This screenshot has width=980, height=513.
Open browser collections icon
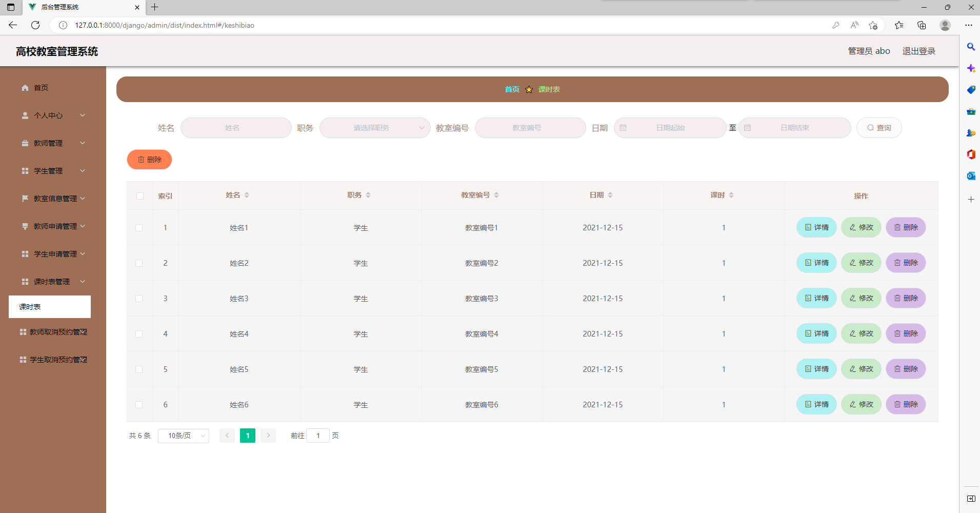(x=922, y=25)
